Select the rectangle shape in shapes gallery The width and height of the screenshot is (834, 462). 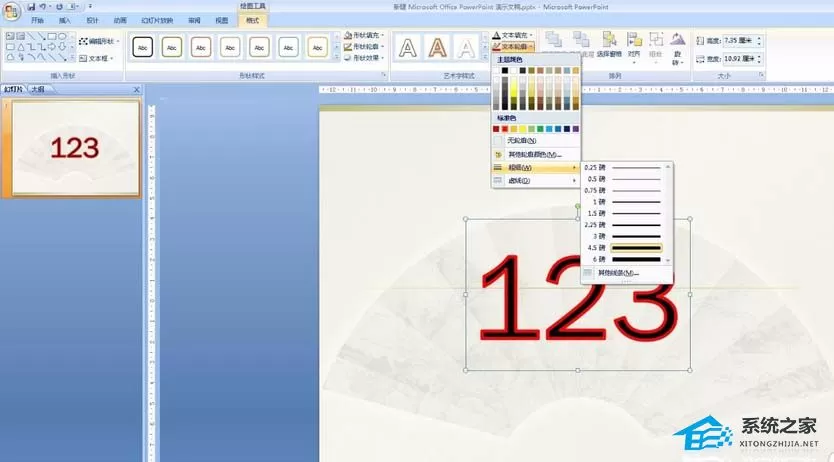52,36
